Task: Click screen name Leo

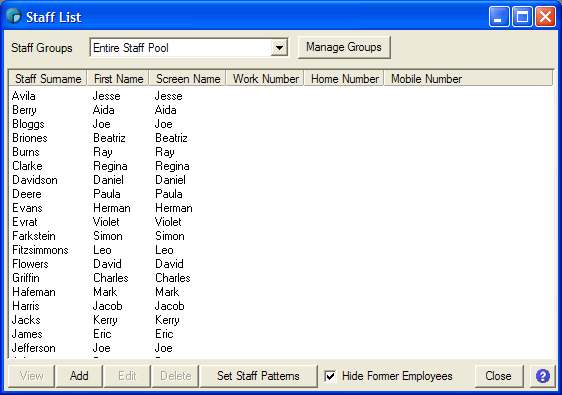Action: pos(164,250)
